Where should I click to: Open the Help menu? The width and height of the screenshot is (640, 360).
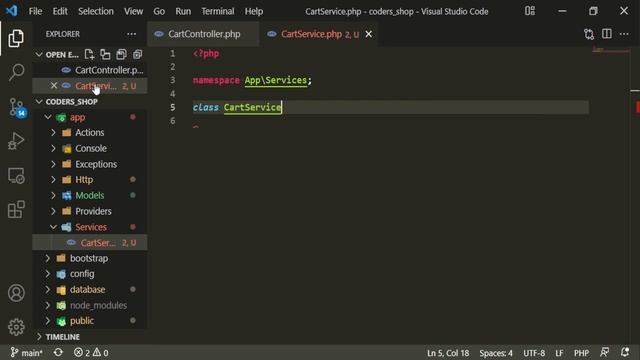tap(254, 11)
